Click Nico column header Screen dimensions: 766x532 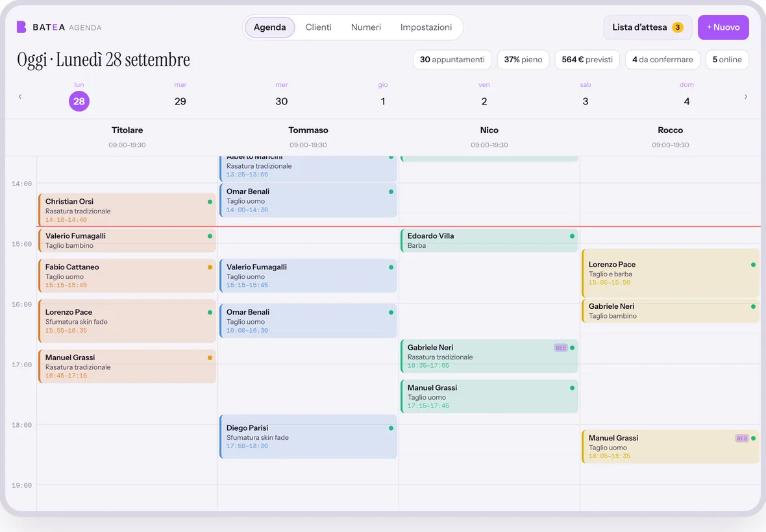pos(489,137)
